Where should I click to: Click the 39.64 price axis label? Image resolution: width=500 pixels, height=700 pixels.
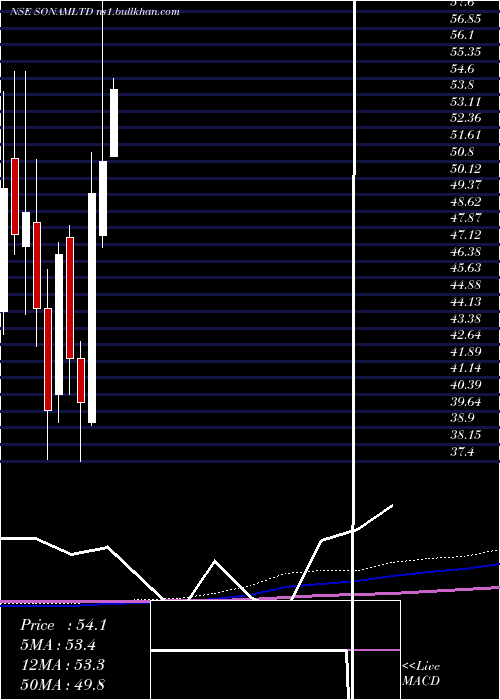pyautogui.click(x=466, y=402)
